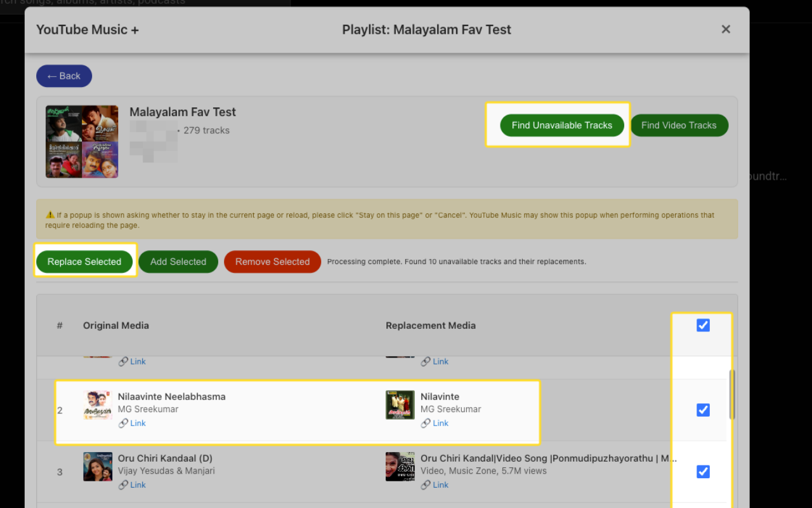Click the "#" column header
The height and width of the screenshot is (508, 812).
pyautogui.click(x=60, y=325)
